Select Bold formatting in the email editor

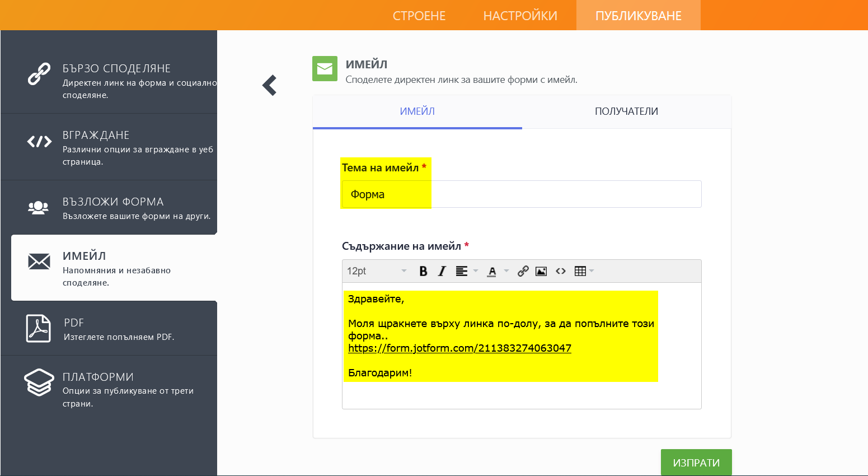click(423, 271)
